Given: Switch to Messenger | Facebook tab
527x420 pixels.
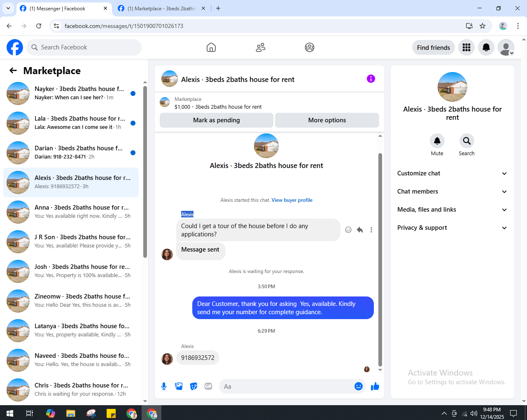Looking at the screenshot, I should pos(64,9).
